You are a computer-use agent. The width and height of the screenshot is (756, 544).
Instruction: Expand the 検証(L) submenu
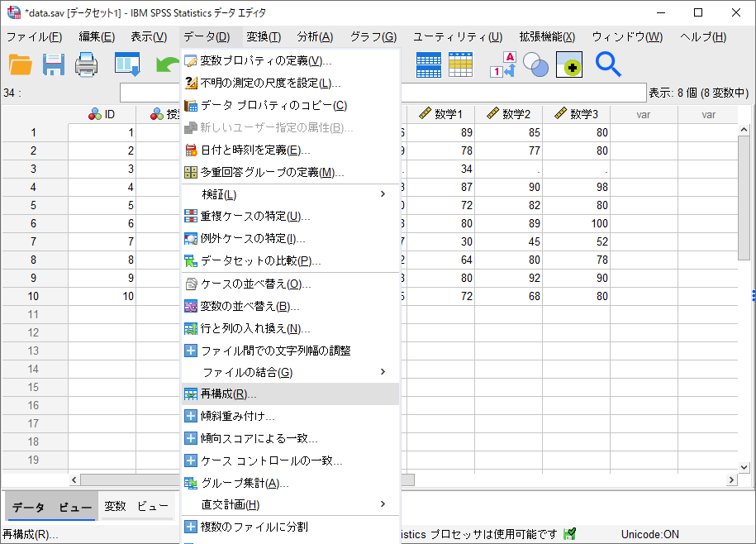pos(290,194)
